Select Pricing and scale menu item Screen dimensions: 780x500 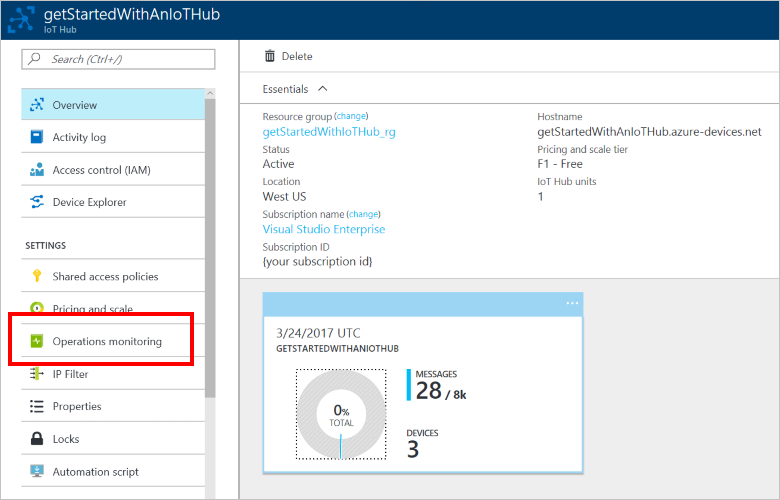click(x=113, y=306)
